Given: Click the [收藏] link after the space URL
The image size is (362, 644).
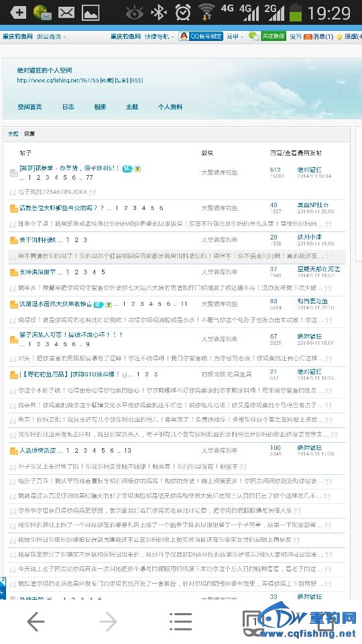Looking at the screenshot, I should tap(107, 80).
